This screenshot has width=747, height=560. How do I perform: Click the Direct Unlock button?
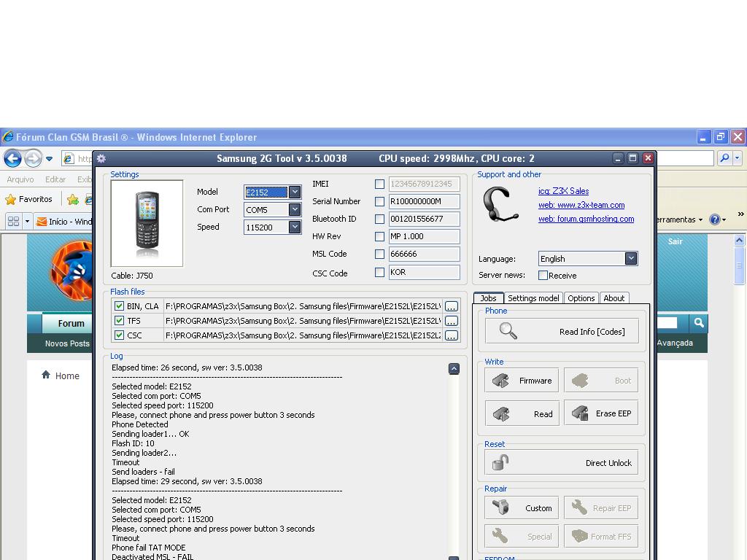(562, 463)
